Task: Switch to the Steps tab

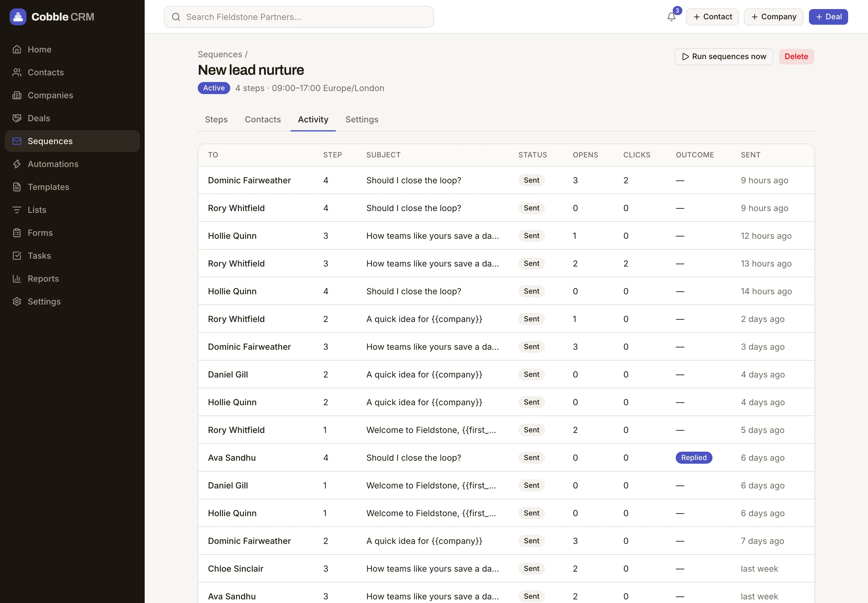Action: pyautogui.click(x=216, y=119)
